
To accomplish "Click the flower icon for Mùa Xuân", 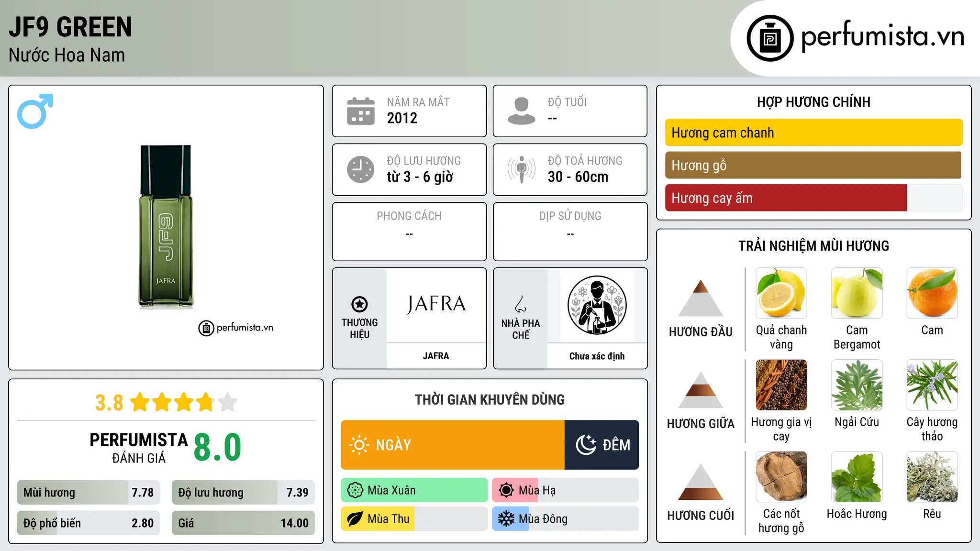I will click(355, 490).
